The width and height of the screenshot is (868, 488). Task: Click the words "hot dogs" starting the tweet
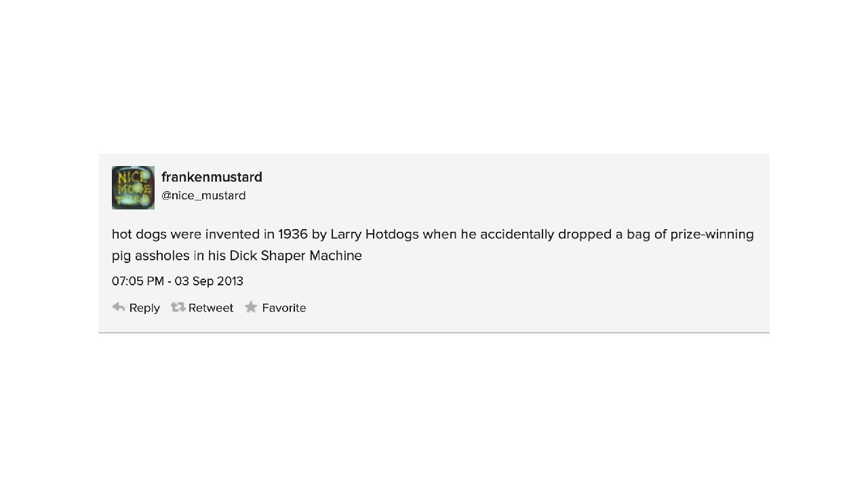(139, 235)
